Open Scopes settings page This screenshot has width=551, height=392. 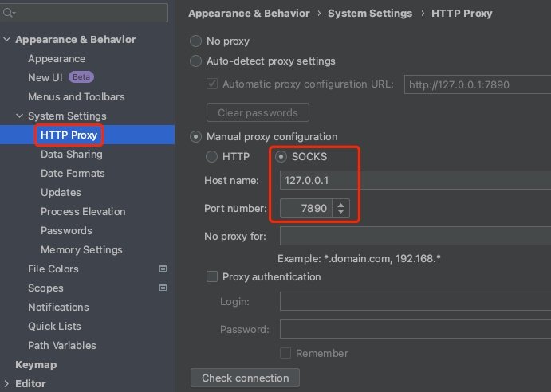(x=45, y=288)
